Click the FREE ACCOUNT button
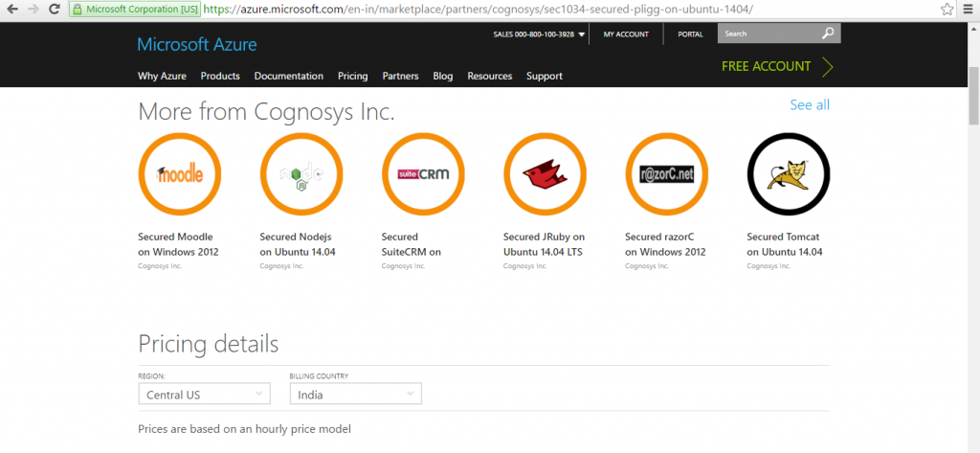 click(x=776, y=66)
